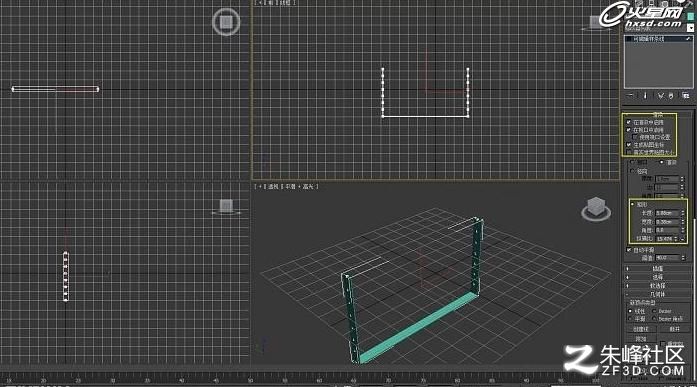
Task: Expand the 插值 rollout
Action: pos(657,269)
